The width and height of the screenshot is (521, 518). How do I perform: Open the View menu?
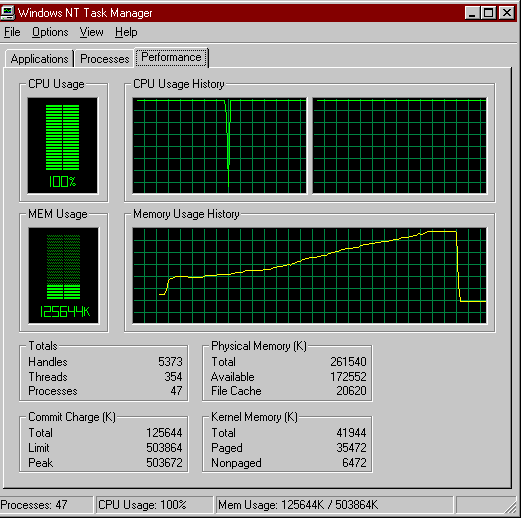tap(91, 32)
